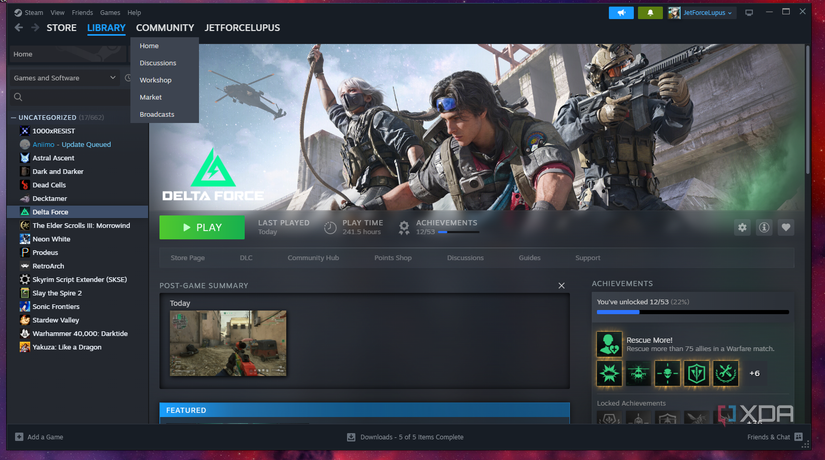Go back with the left arrow

click(19, 27)
